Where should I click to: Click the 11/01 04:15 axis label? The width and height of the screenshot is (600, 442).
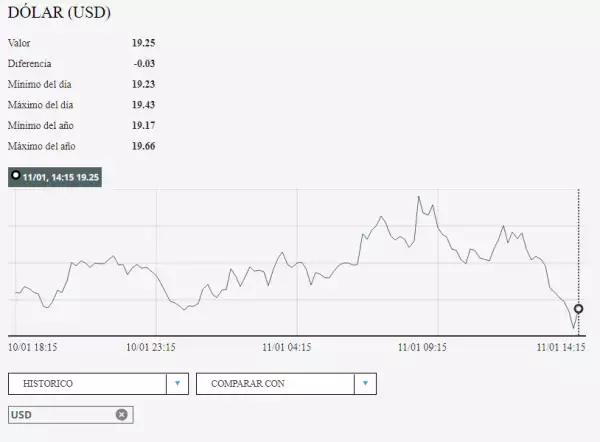click(287, 347)
